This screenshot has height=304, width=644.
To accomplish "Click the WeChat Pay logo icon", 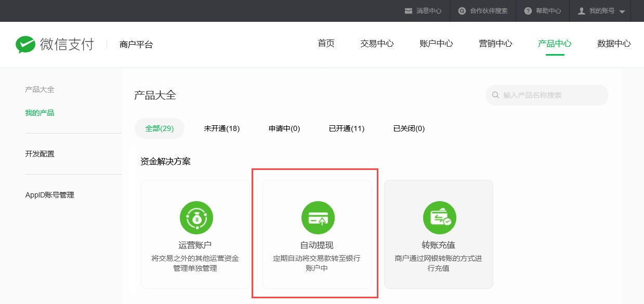I will 25,45.
